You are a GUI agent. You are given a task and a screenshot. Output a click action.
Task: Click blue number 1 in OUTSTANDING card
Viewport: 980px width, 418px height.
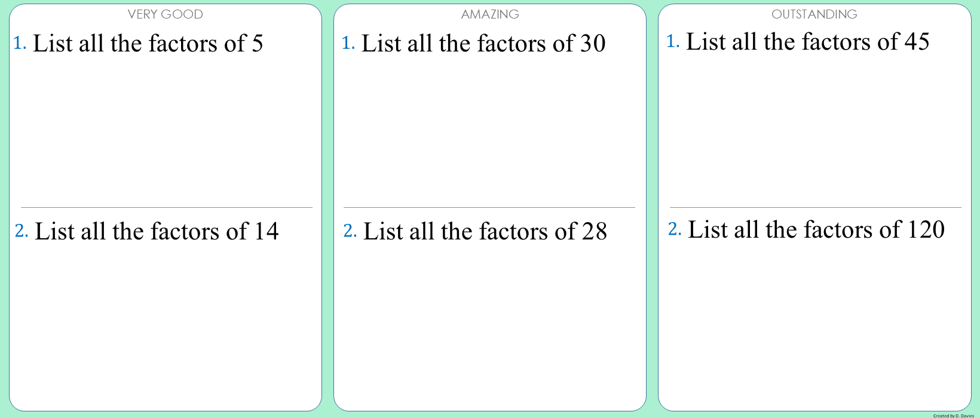click(673, 41)
